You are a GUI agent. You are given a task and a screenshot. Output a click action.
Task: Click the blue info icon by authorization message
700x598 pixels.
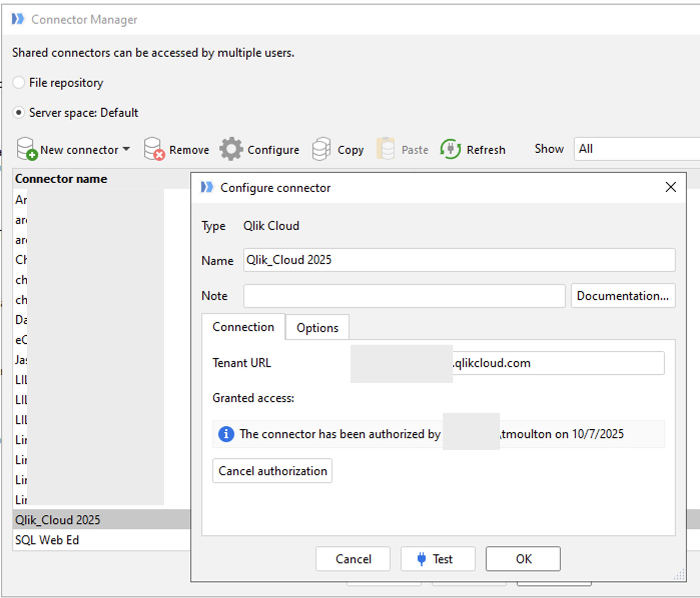226,434
